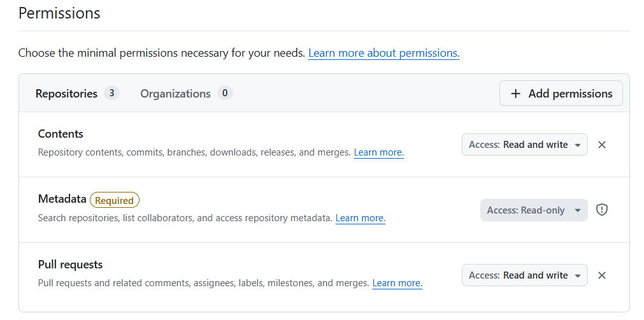Viewport: 644px width, 320px height.
Task: Click the plus icon in Add permissions
Action: click(516, 94)
